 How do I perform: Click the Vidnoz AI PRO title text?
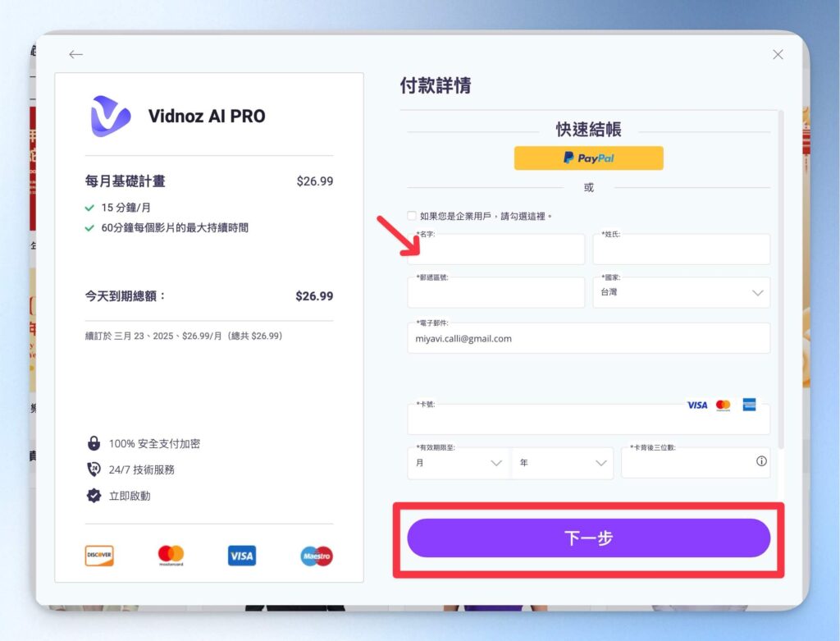coord(207,117)
